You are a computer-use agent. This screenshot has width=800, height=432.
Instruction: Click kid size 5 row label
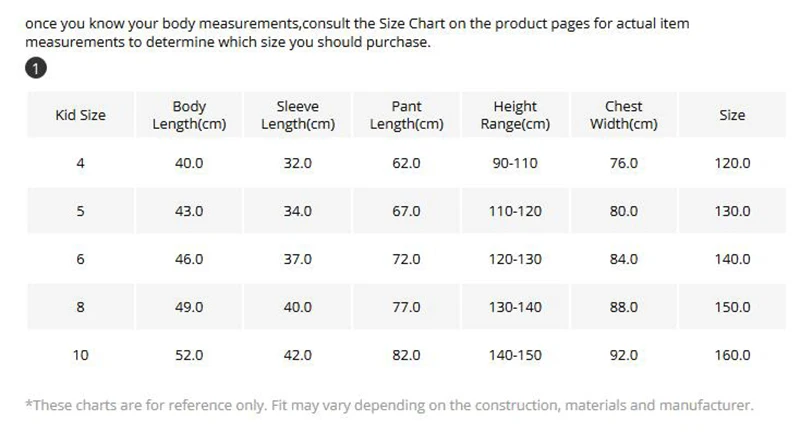tap(81, 211)
